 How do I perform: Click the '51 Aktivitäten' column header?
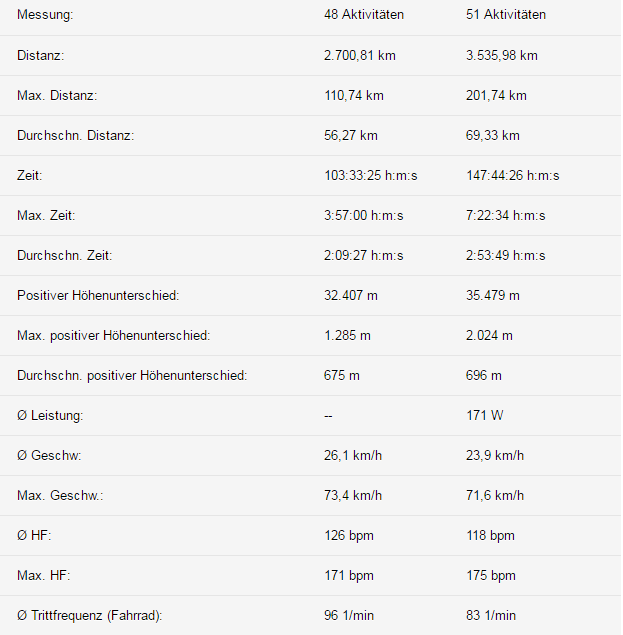click(x=506, y=16)
